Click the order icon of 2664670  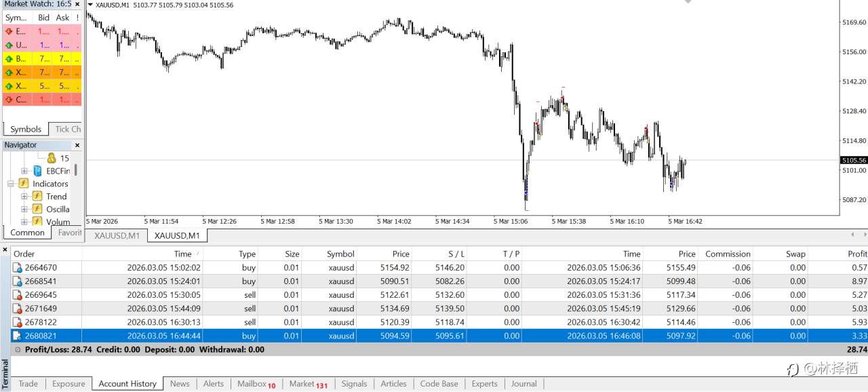click(x=18, y=268)
